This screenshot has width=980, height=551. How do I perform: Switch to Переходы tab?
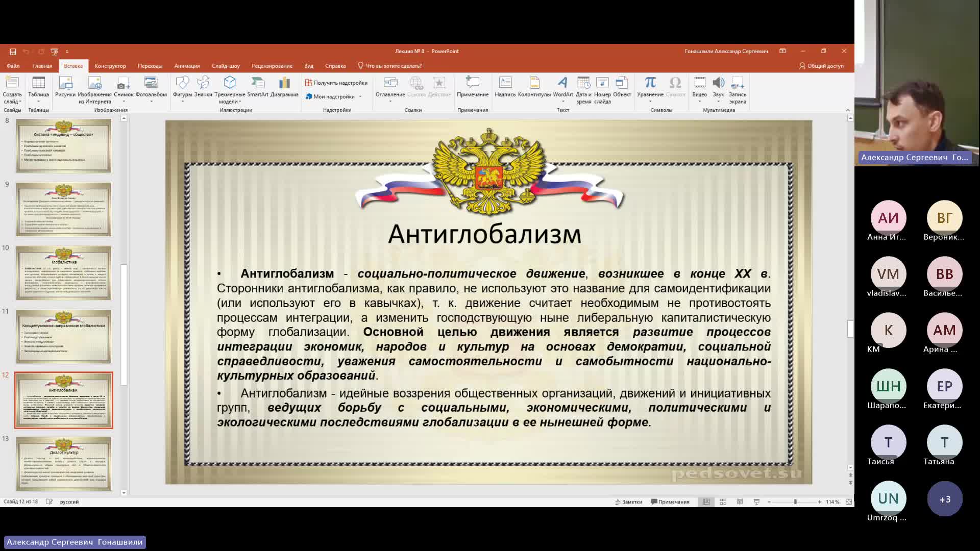pyautogui.click(x=150, y=66)
